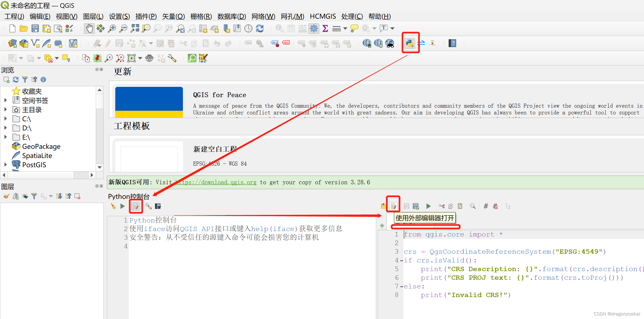Click Manage Map Themes eye icon

coord(25,196)
